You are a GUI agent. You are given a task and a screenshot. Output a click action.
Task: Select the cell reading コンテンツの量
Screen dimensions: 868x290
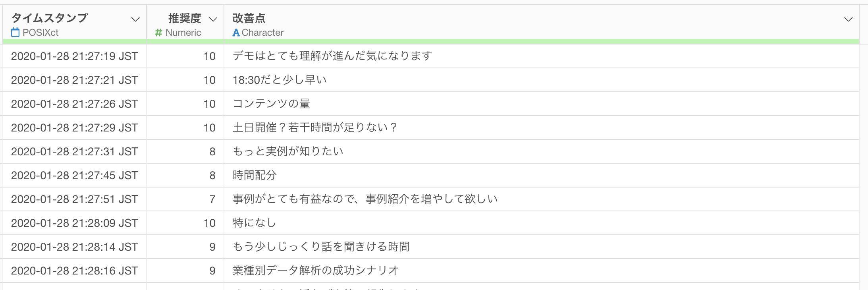[x=542, y=104]
